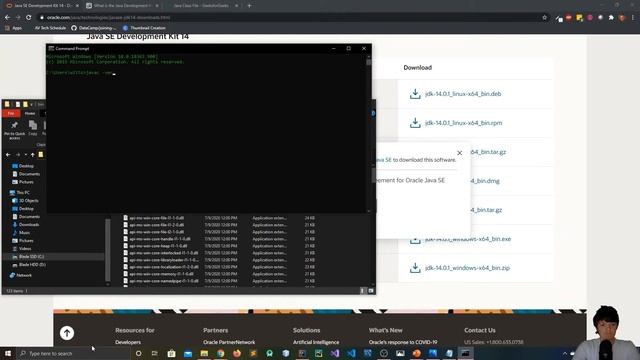640x360 pixels.
Task: Click Pin to Quick access in Explorer ribbon
Action: pos(14,130)
